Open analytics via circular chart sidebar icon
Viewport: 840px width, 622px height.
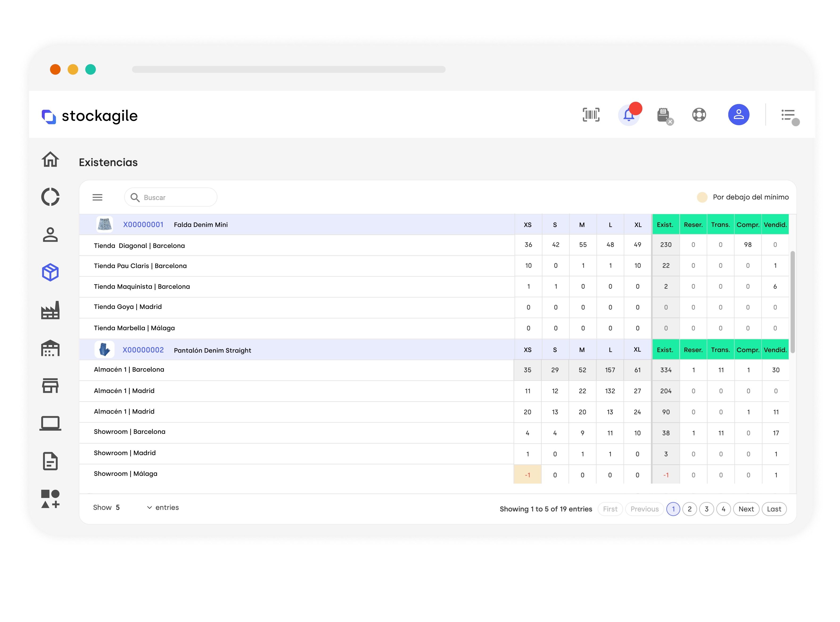click(50, 197)
